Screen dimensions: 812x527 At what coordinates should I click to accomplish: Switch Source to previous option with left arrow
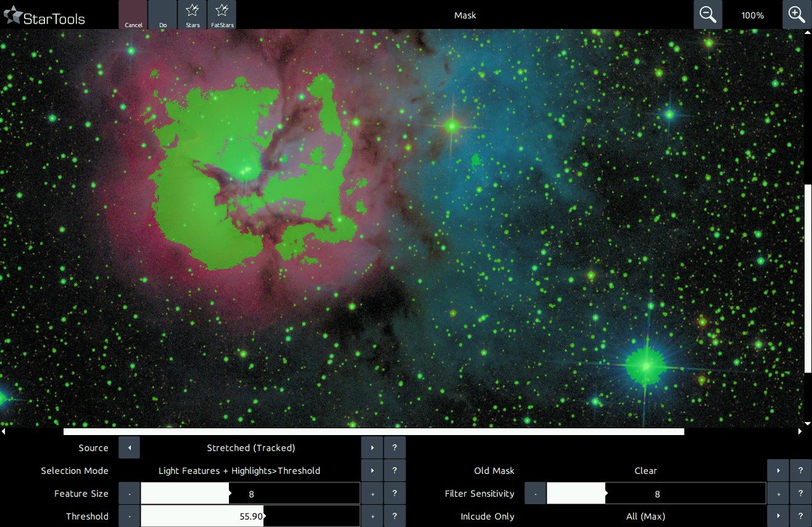tap(129, 448)
